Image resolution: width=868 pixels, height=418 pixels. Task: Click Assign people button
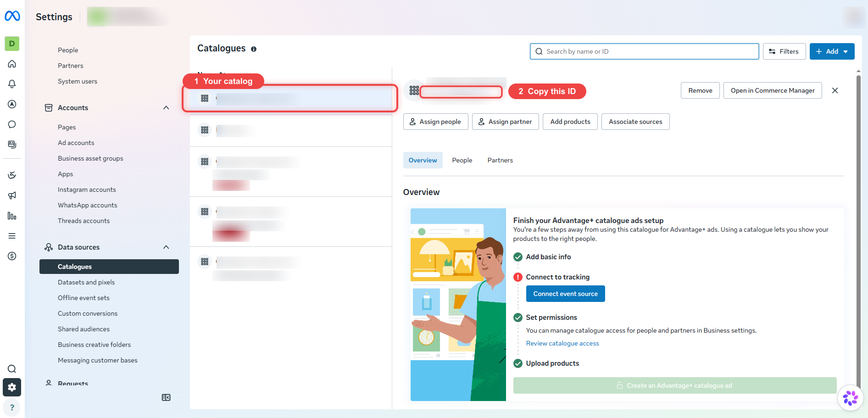pyautogui.click(x=435, y=122)
